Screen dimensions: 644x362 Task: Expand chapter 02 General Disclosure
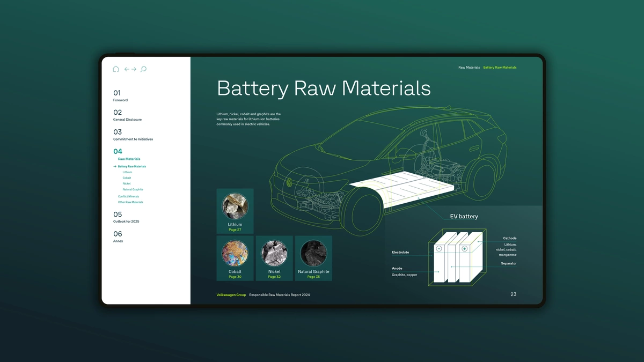[x=127, y=115]
